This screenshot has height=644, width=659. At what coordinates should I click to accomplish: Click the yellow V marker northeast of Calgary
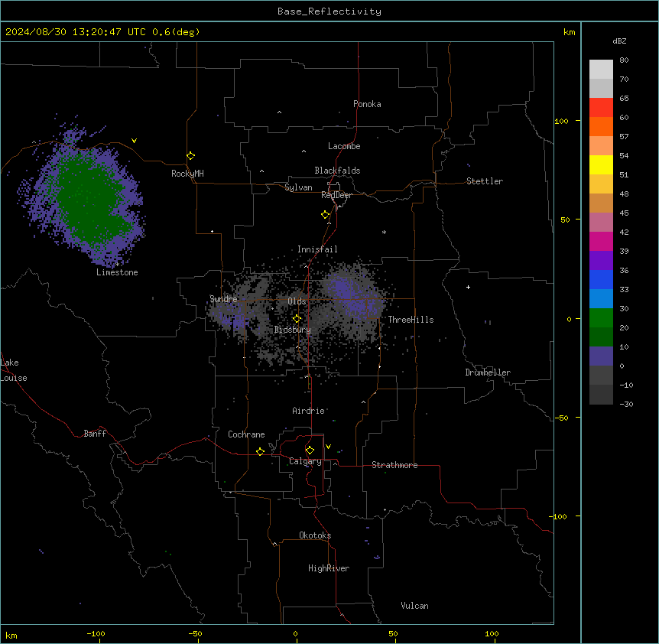pyautogui.click(x=328, y=447)
